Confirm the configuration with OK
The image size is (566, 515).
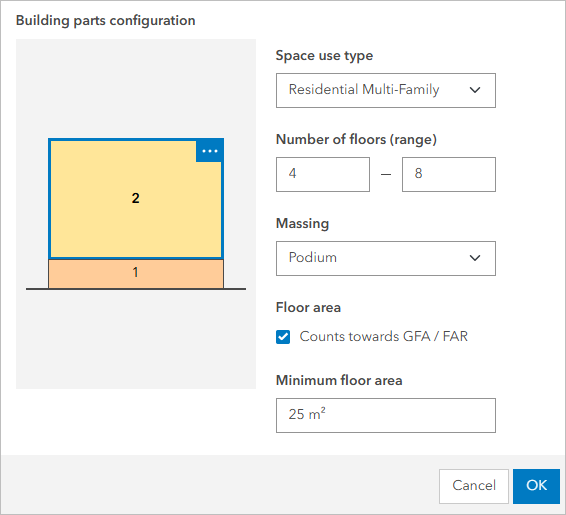pyautogui.click(x=536, y=486)
